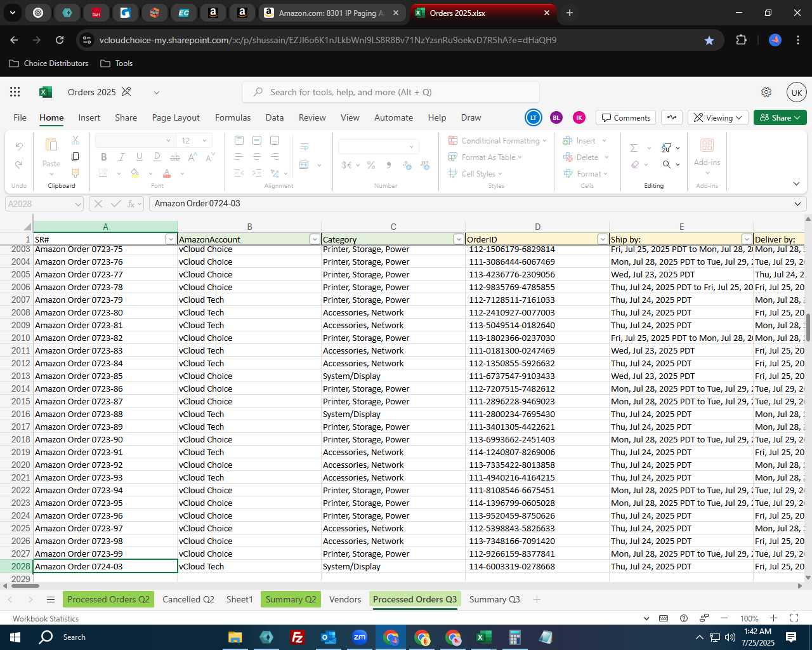Open the AmazonAccount column filter dropdown
The image size is (812, 650).
(315, 239)
